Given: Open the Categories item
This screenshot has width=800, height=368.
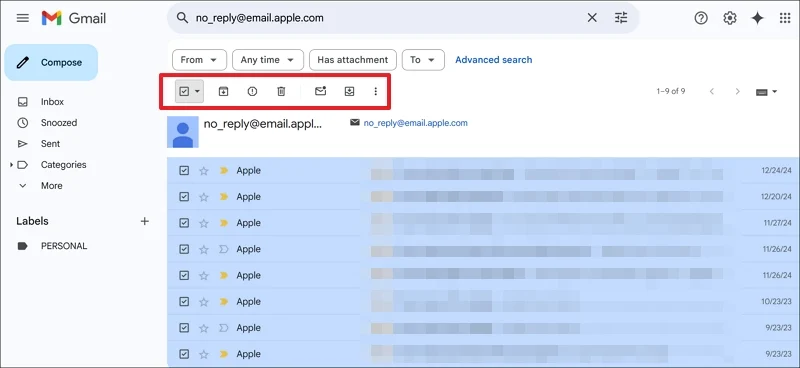Looking at the screenshot, I should [63, 165].
